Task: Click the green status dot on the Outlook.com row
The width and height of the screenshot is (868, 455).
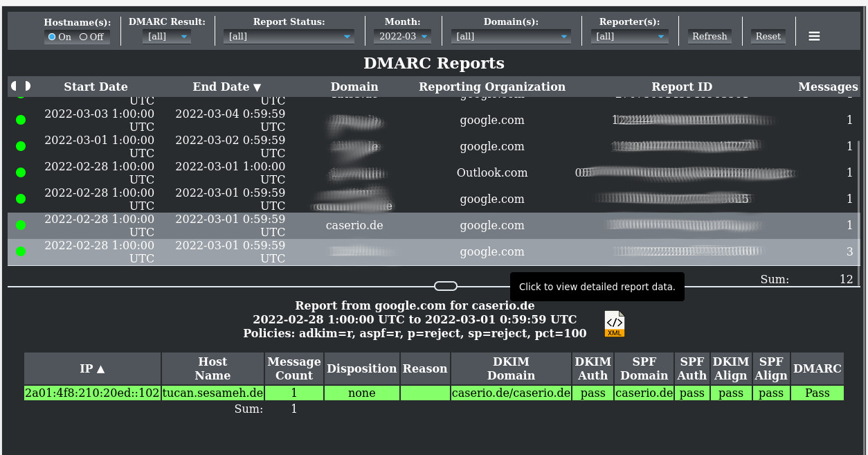Action: (x=20, y=172)
